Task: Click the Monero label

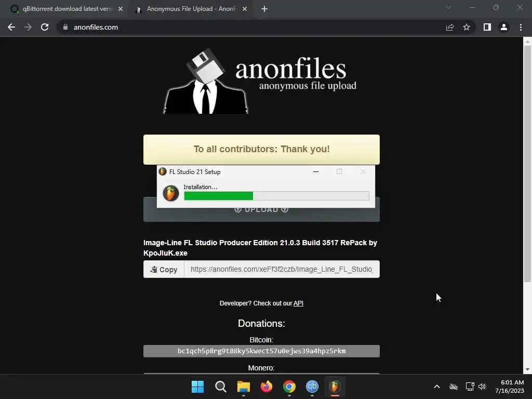Action: tap(261, 368)
